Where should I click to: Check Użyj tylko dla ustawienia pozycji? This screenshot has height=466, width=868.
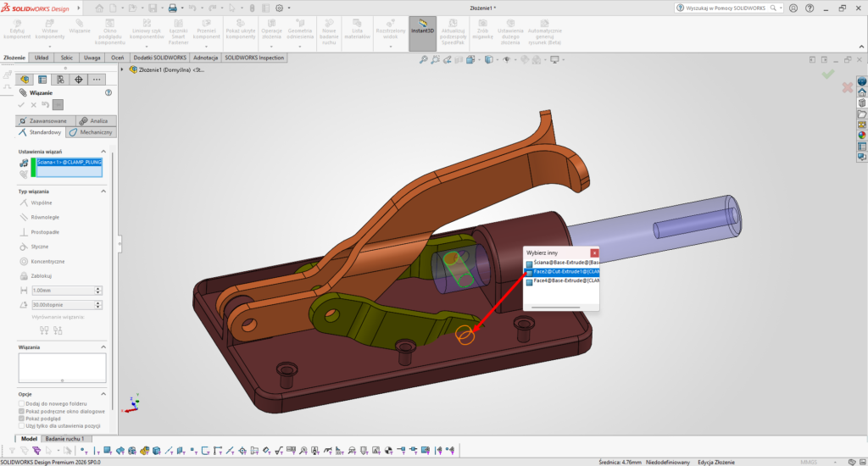point(21,426)
